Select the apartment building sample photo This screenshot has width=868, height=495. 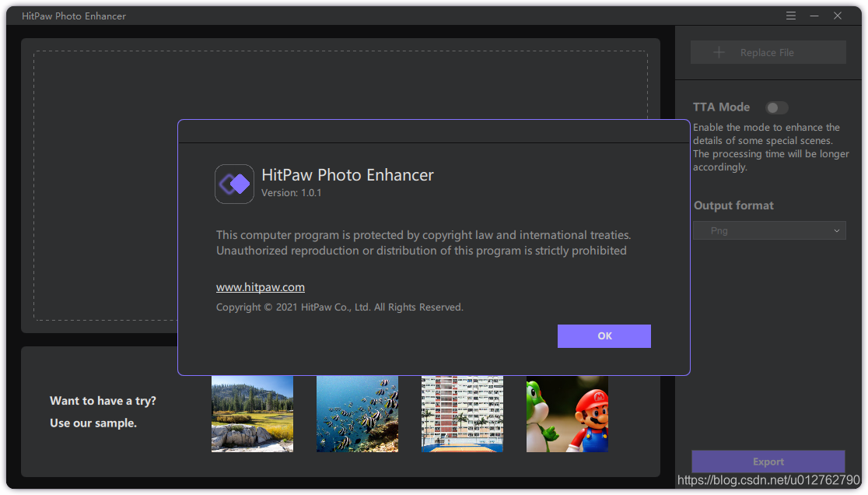[x=462, y=414]
